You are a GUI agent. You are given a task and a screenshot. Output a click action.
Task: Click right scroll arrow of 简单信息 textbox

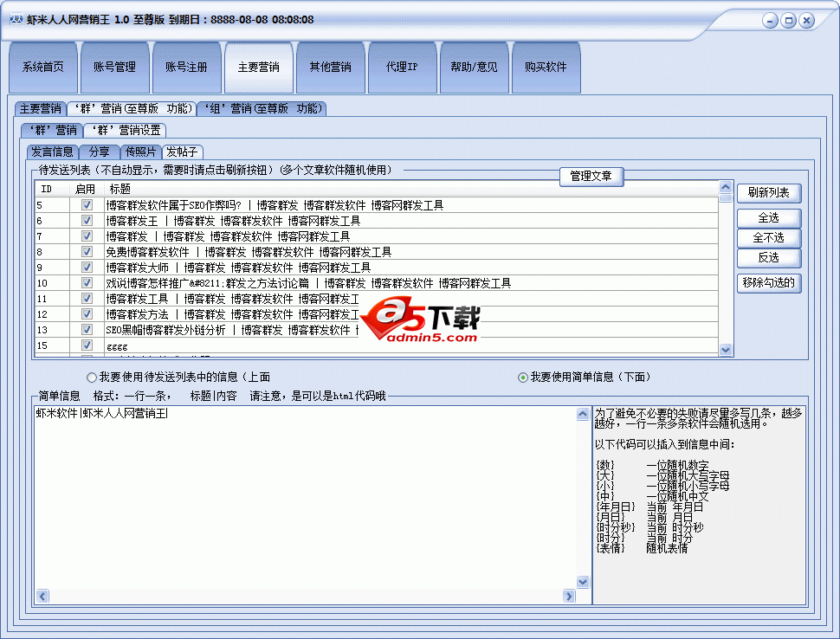(x=569, y=597)
